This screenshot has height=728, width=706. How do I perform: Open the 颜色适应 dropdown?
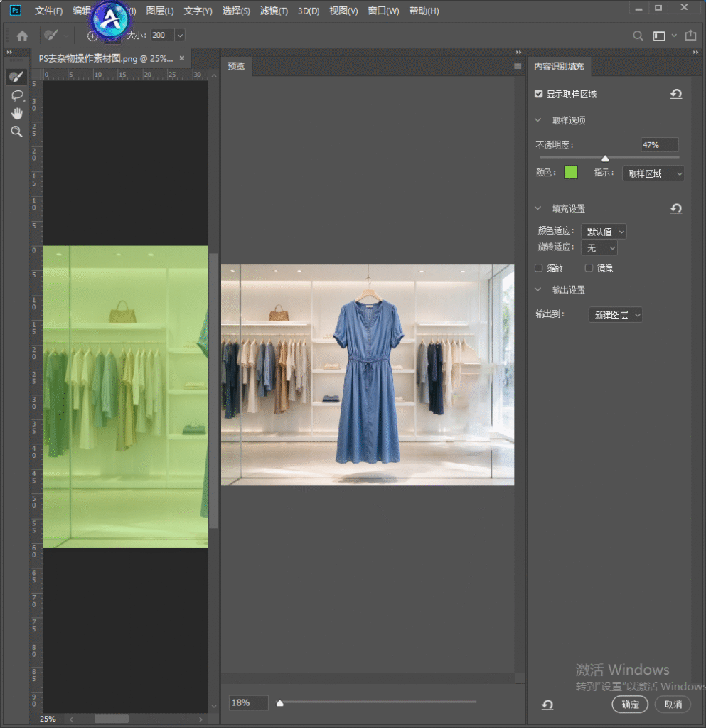[x=604, y=231]
